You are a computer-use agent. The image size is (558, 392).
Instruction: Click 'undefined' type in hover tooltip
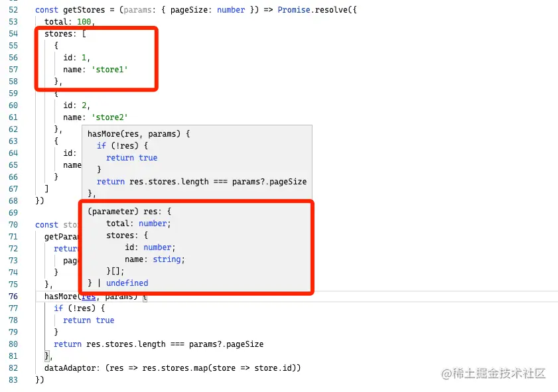[127, 283]
